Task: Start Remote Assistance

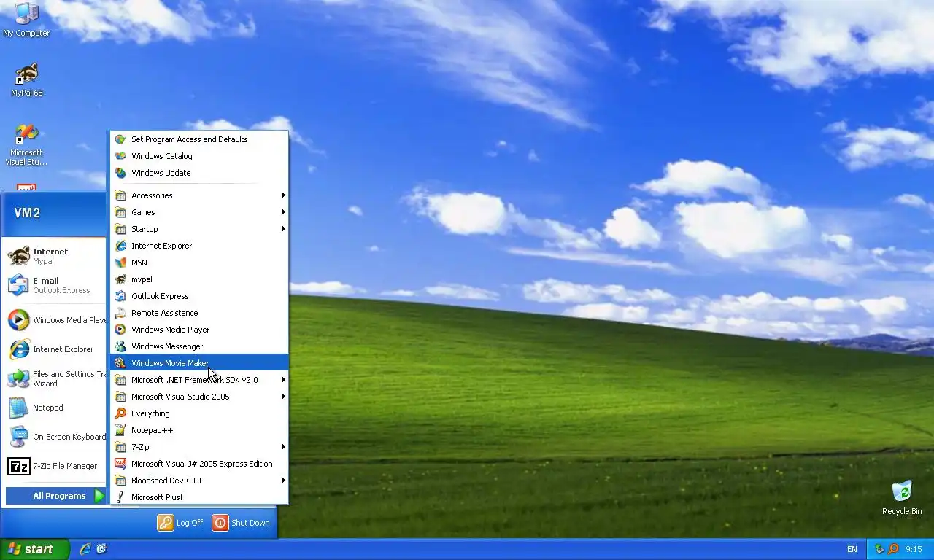Action: [199, 313]
